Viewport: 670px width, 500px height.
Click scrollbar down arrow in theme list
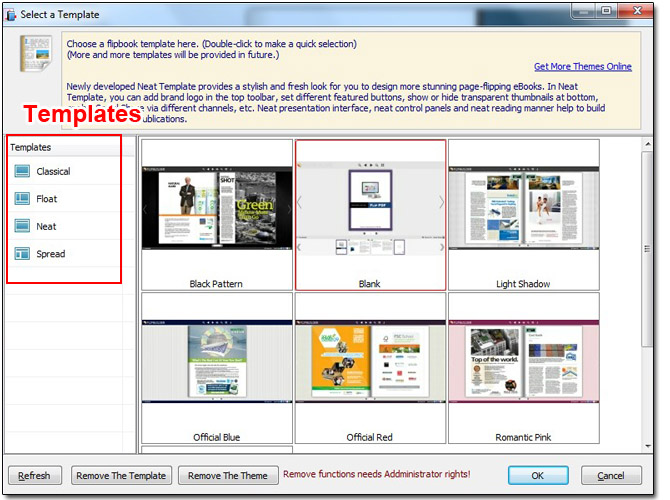[x=648, y=446]
